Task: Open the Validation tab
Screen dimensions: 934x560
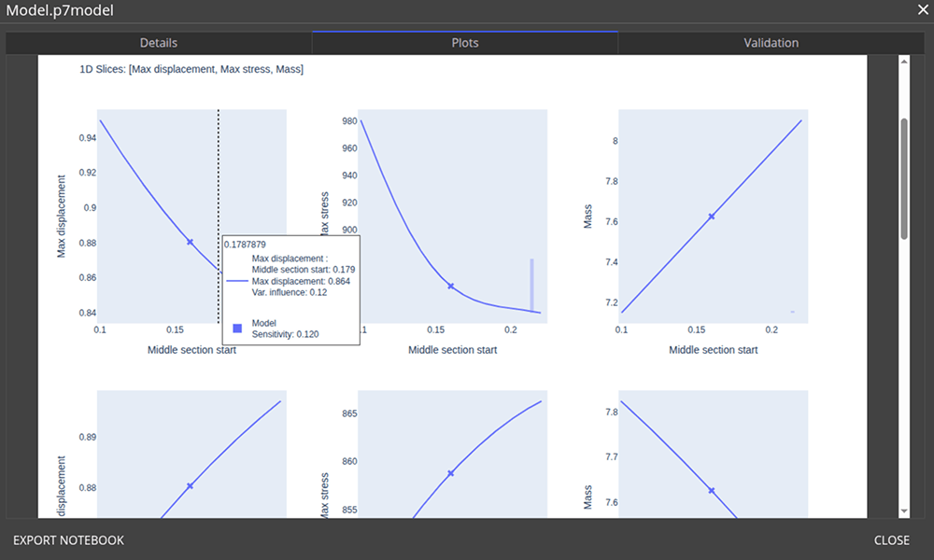Action: (x=771, y=43)
